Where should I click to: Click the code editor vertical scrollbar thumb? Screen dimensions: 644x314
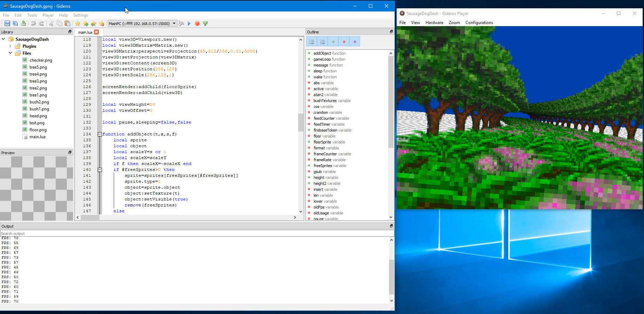point(301,122)
